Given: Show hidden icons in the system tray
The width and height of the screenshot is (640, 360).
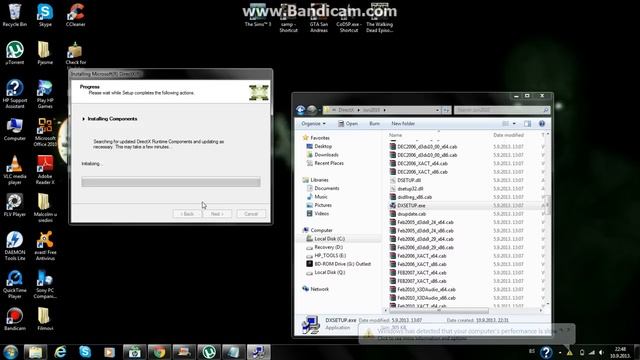Looking at the screenshot, I should point(560,352).
